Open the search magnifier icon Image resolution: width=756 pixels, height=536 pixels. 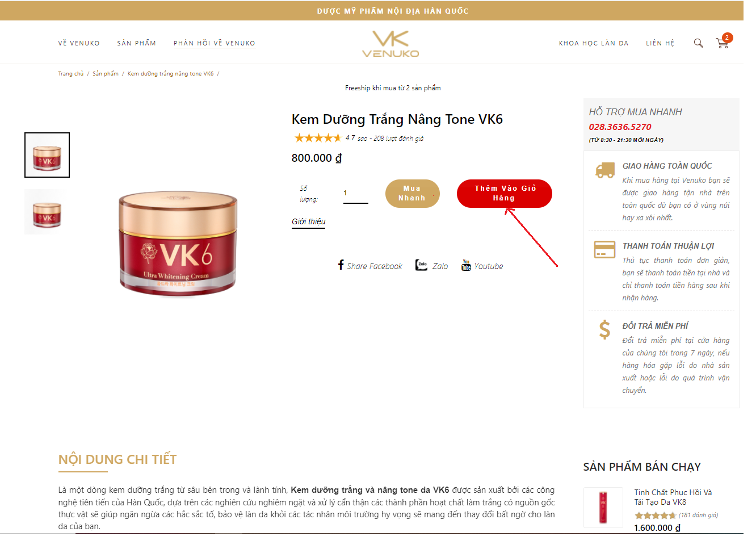point(699,43)
